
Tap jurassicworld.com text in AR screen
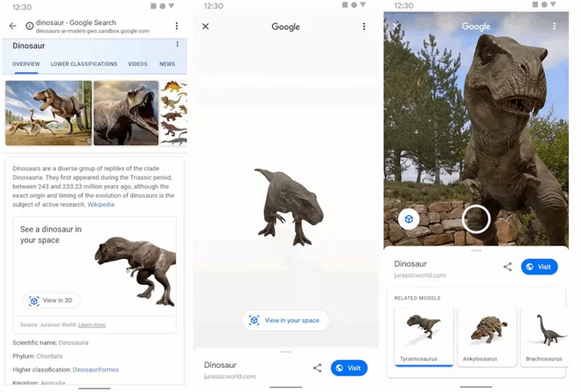(420, 275)
